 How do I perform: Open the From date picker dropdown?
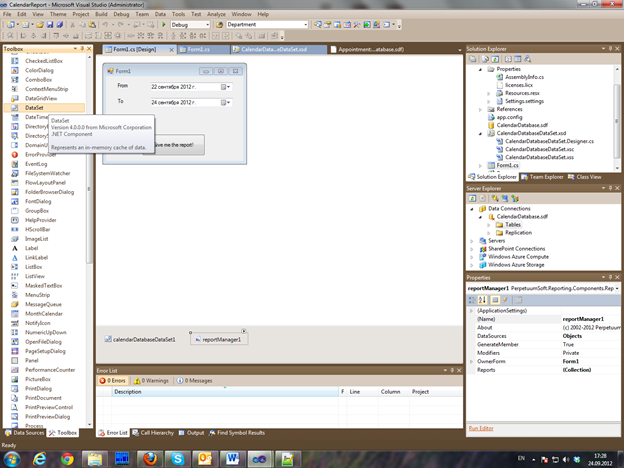pos(226,87)
